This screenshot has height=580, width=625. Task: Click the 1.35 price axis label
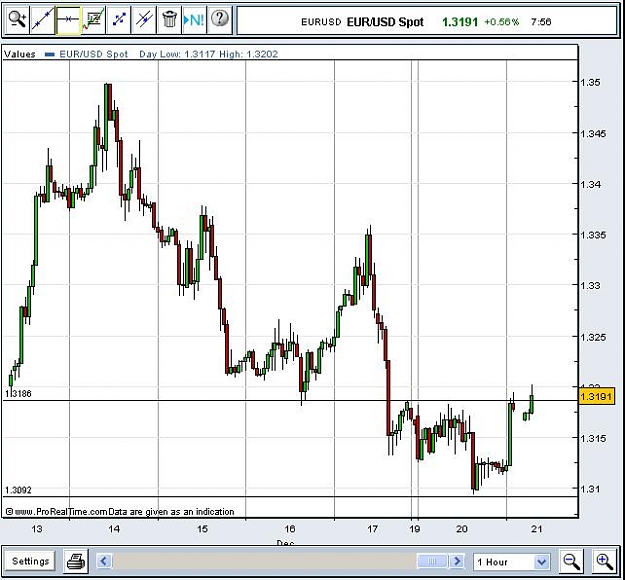click(590, 83)
